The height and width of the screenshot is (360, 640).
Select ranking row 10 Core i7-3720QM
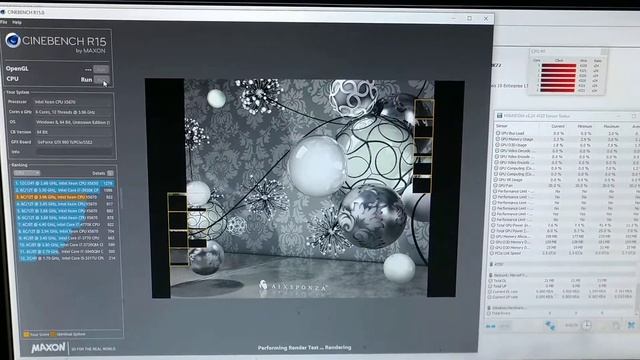(67, 244)
